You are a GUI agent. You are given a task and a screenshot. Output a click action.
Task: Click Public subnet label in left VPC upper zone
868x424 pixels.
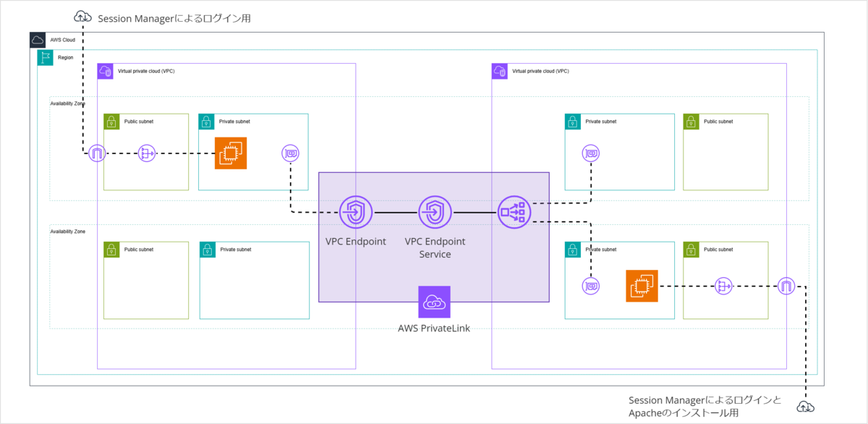click(139, 122)
